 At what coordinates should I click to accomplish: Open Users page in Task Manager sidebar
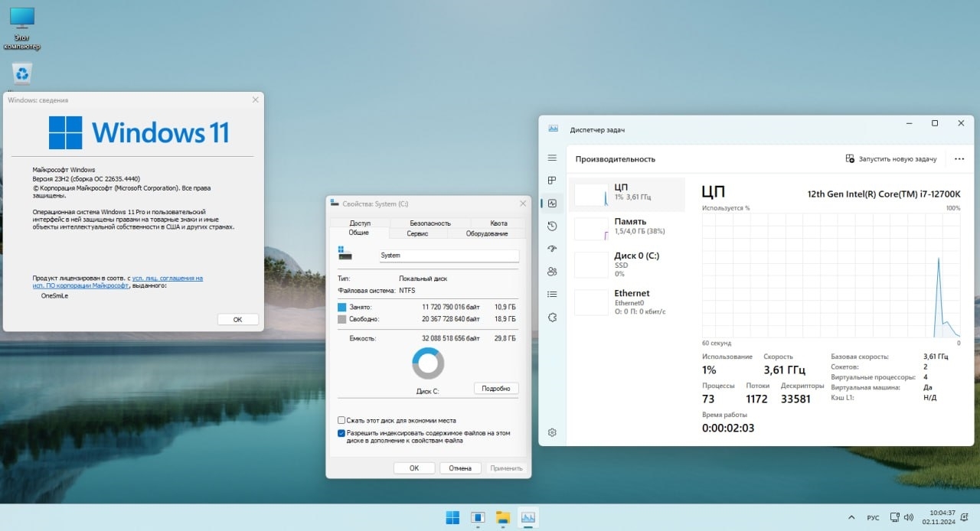552,272
